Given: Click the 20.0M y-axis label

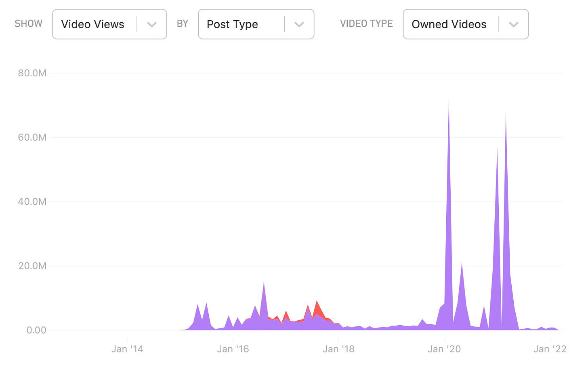Looking at the screenshot, I should [32, 266].
